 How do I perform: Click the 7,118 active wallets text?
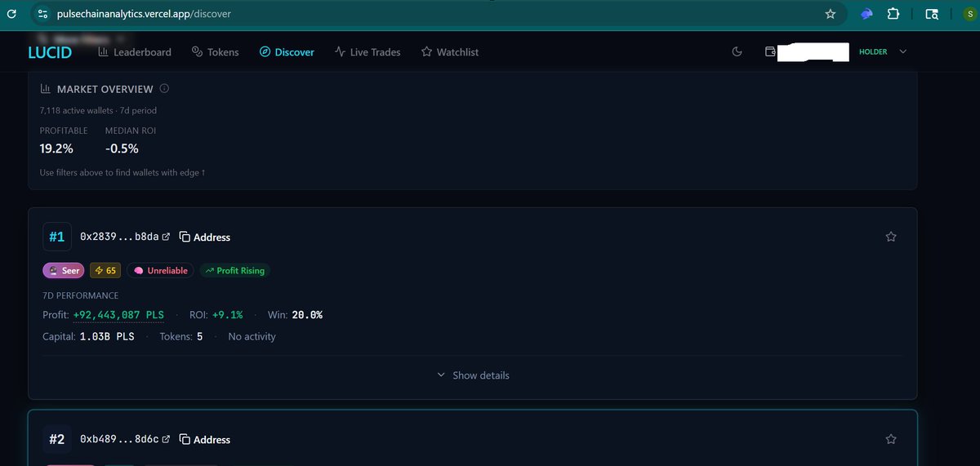click(77, 110)
